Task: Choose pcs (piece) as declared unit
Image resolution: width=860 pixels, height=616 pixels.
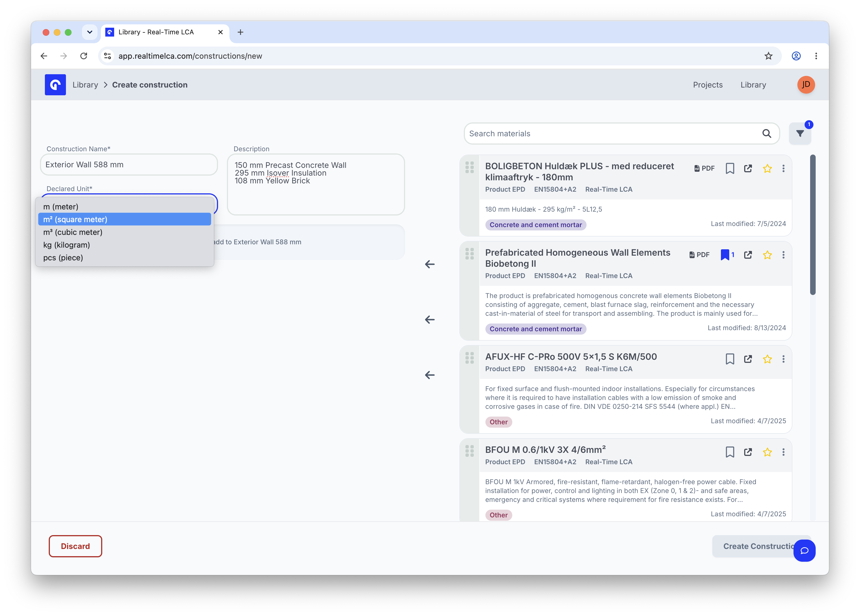Action: tap(124, 258)
